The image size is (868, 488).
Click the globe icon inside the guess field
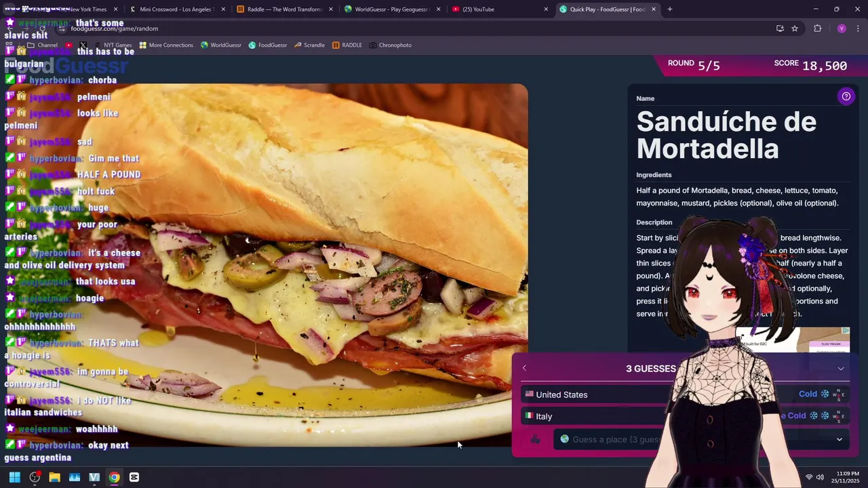click(564, 439)
